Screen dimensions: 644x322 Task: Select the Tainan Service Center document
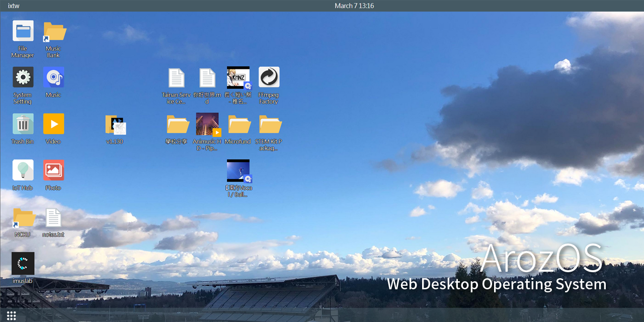pyautogui.click(x=177, y=77)
